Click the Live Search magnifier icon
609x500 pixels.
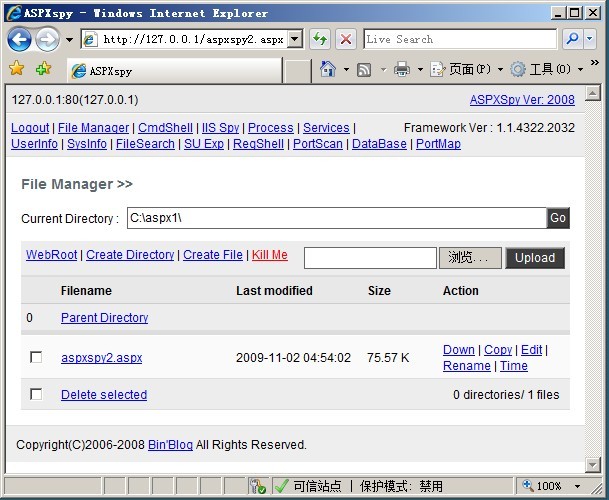pos(572,39)
